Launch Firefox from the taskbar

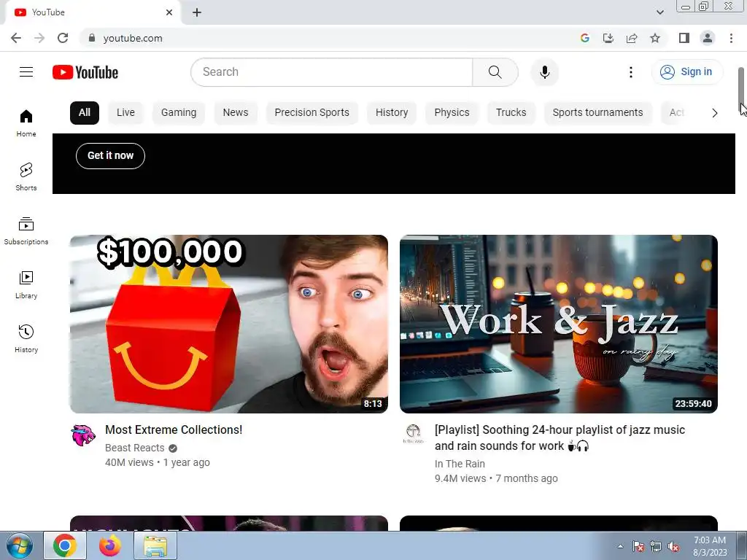click(x=110, y=545)
